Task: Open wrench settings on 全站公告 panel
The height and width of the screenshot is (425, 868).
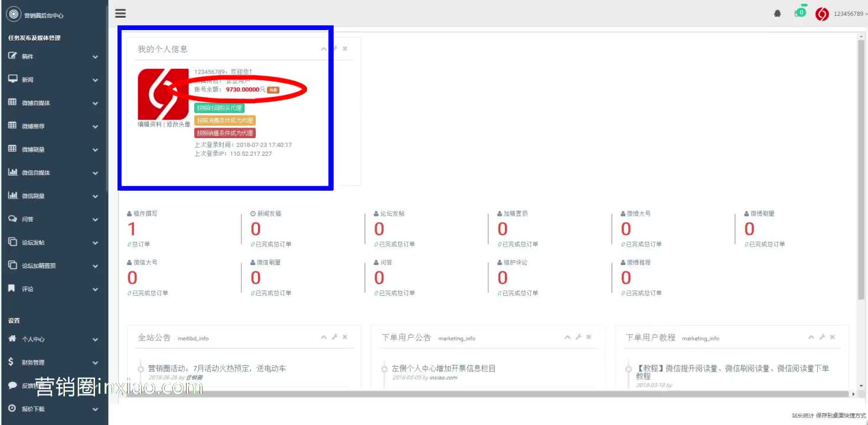Action: tap(334, 337)
